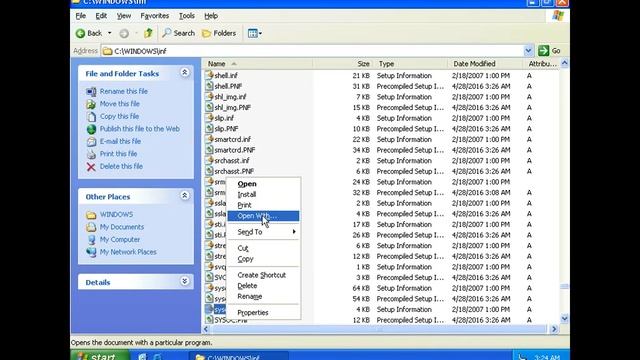Select the shell.inf file icon
The image size is (640, 360).
pyautogui.click(x=209, y=75)
